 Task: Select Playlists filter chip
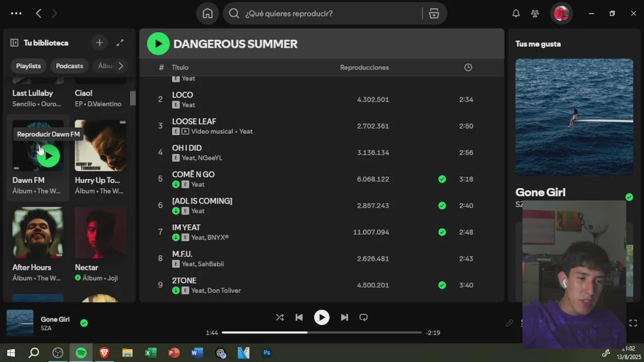click(28, 66)
